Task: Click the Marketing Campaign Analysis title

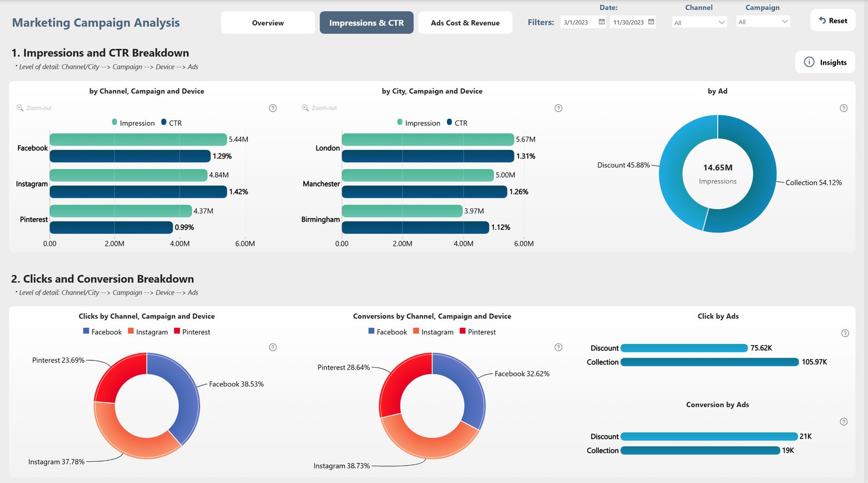Action: 96,23
